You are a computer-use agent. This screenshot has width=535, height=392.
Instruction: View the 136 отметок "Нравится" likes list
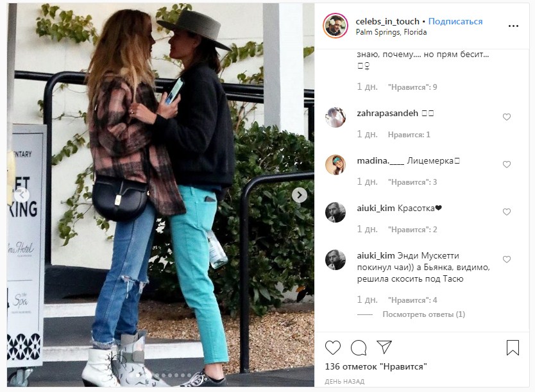(x=376, y=367)
